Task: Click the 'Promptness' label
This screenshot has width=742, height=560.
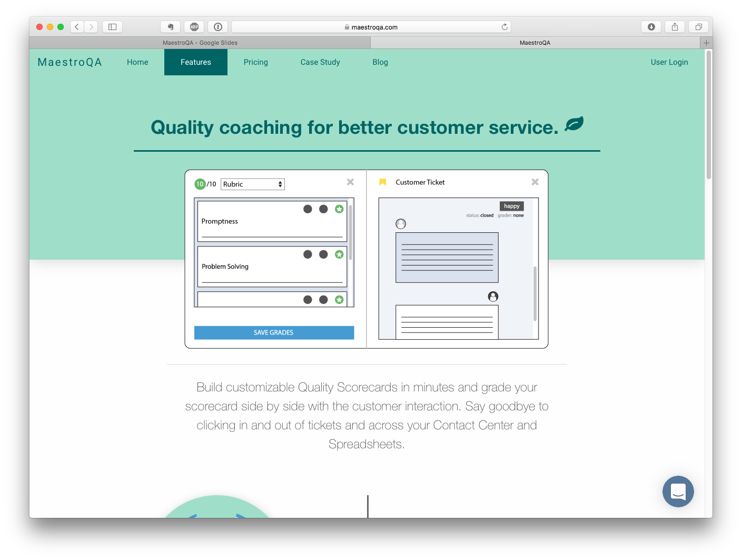Action: 220,221
